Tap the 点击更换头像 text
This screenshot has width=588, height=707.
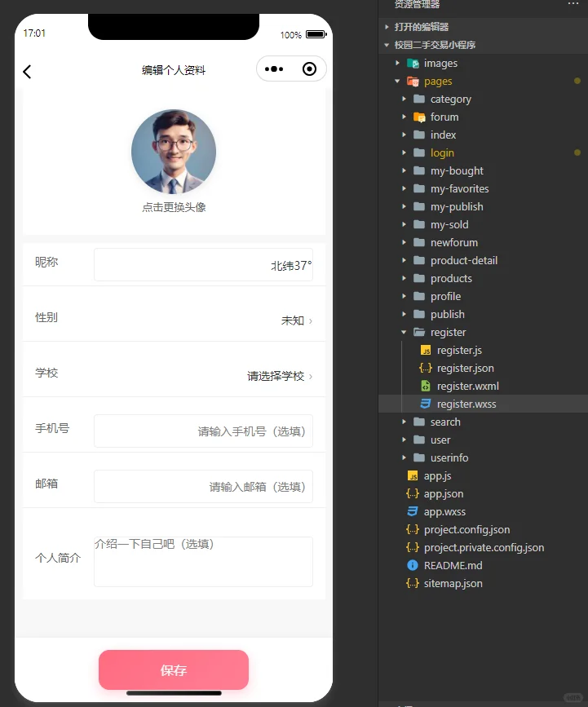pyautogui.click(x=174, y=207)
